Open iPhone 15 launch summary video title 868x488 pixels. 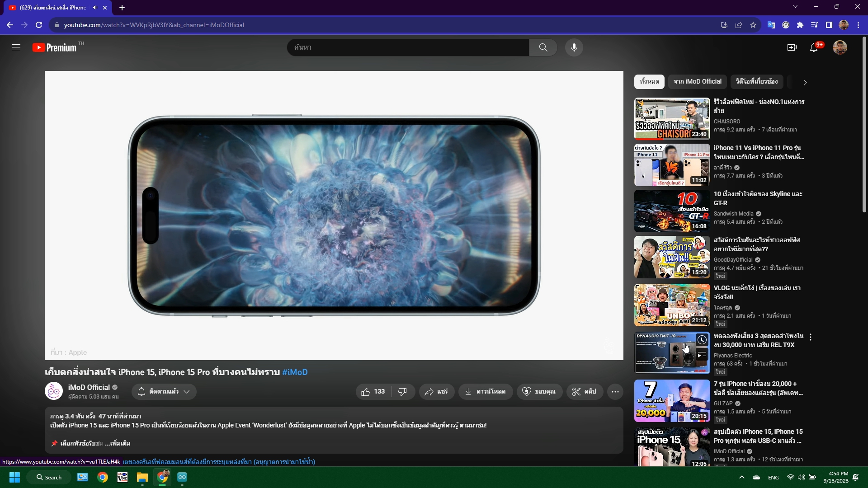point(758,436)
